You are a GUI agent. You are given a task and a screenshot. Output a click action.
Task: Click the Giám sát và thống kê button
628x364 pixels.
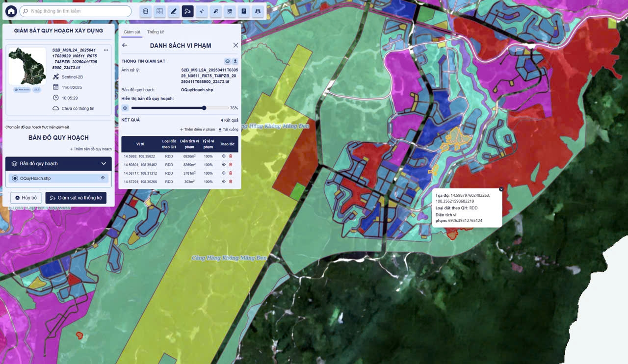(76, 198)
